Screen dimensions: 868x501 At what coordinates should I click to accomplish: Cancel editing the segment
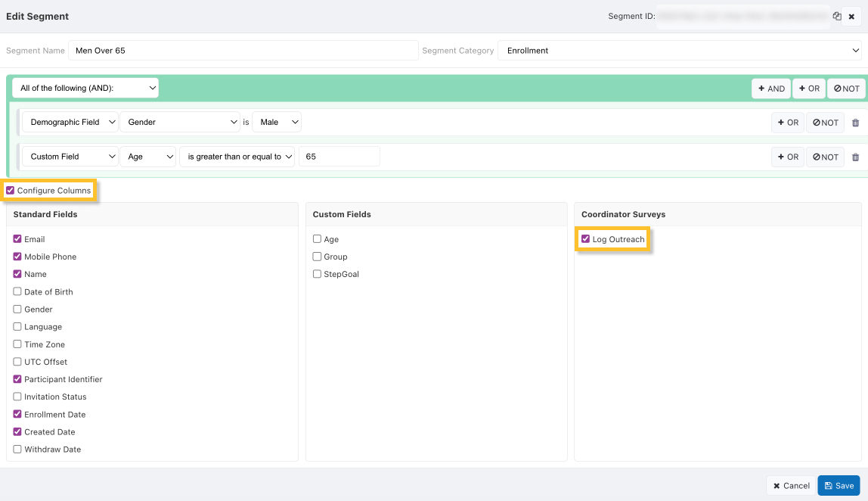tap(791, 486)
